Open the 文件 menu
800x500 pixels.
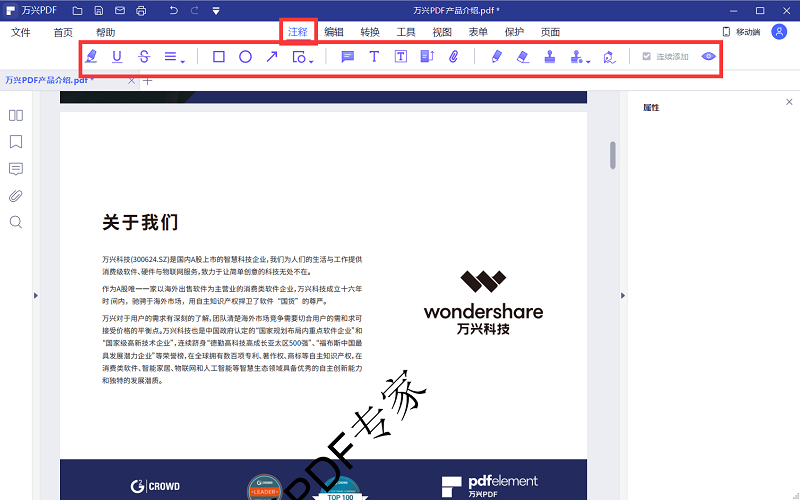pyautogui.click(x=21, y=32)
